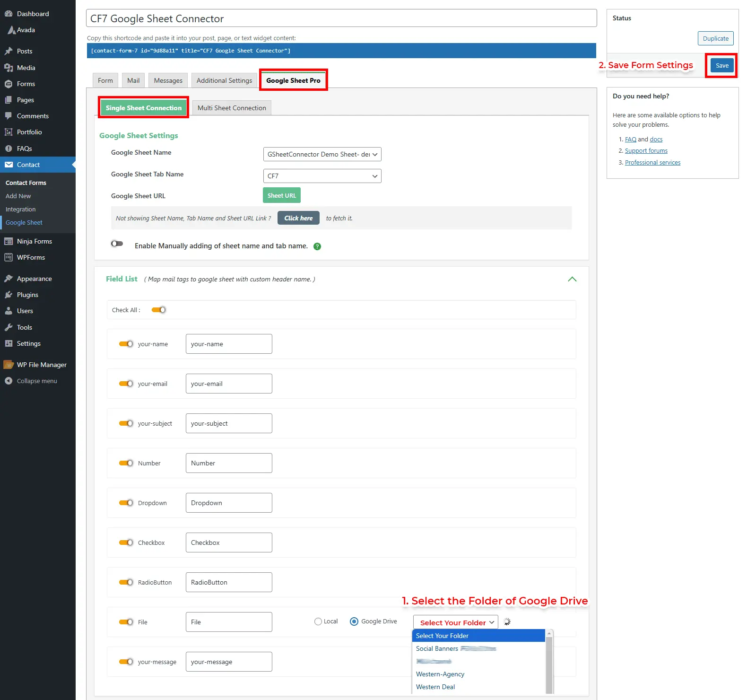Collapse the Field List section chevron
747x700 pixels.
tap(572, 279)
